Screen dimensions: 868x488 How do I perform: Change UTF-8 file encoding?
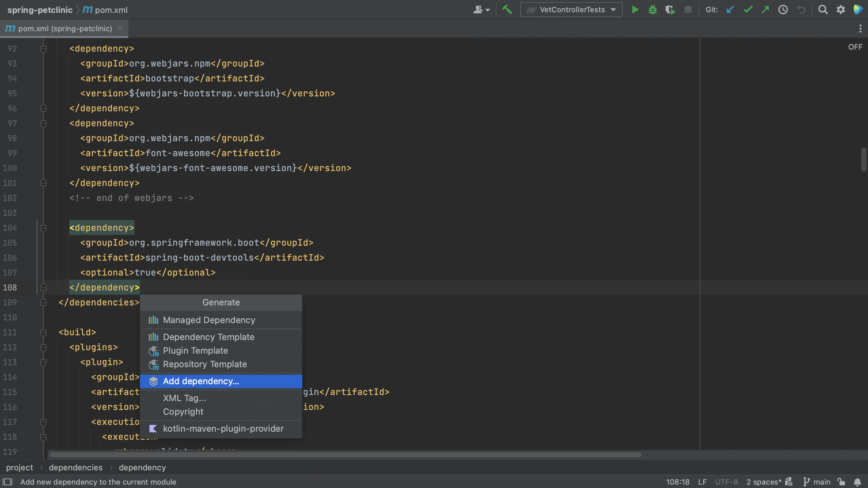726,482
